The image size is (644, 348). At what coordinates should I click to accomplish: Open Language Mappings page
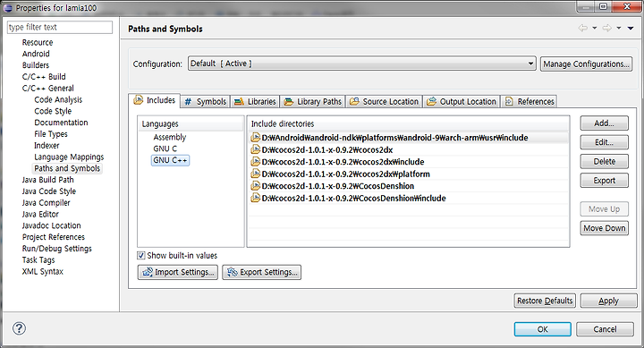pos(69,157)
